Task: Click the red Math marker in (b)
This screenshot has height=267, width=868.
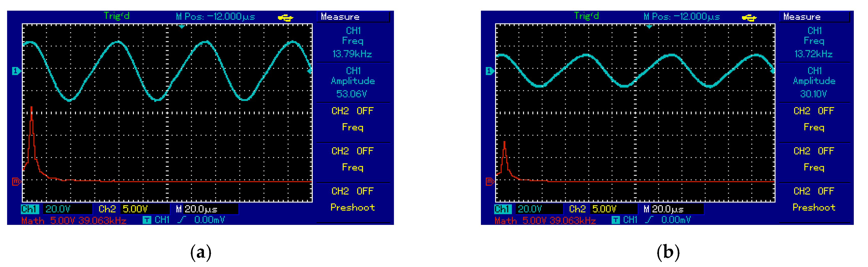Action: click(490, 181)
